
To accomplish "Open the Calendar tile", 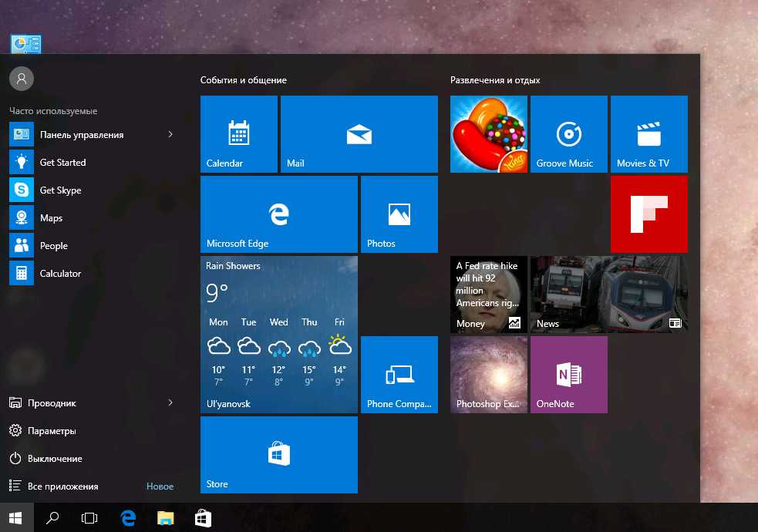I will click(238, 134).
